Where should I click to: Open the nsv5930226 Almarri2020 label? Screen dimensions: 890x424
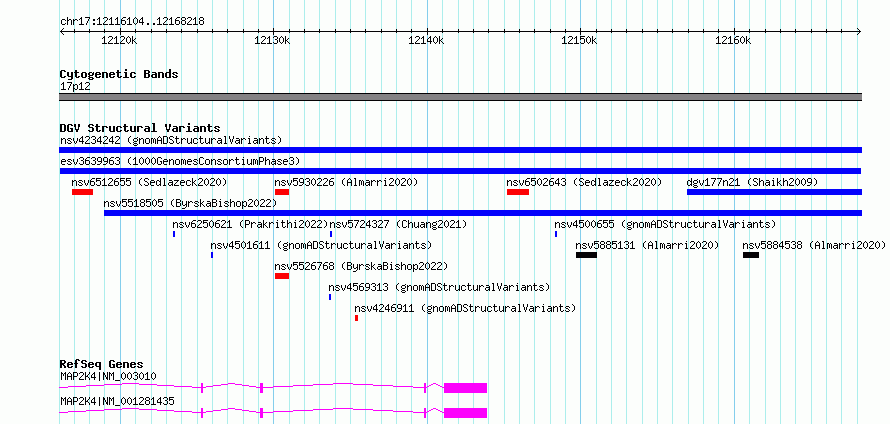346,182
